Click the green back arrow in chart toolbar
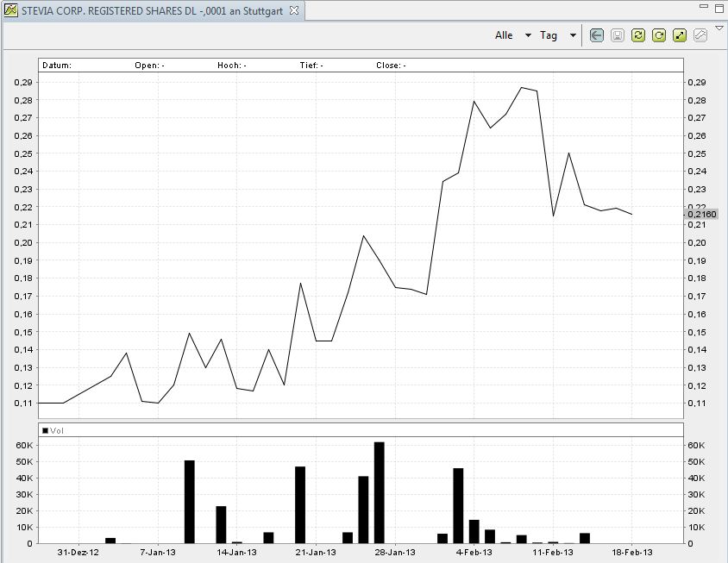 click(x=596, y=35)
